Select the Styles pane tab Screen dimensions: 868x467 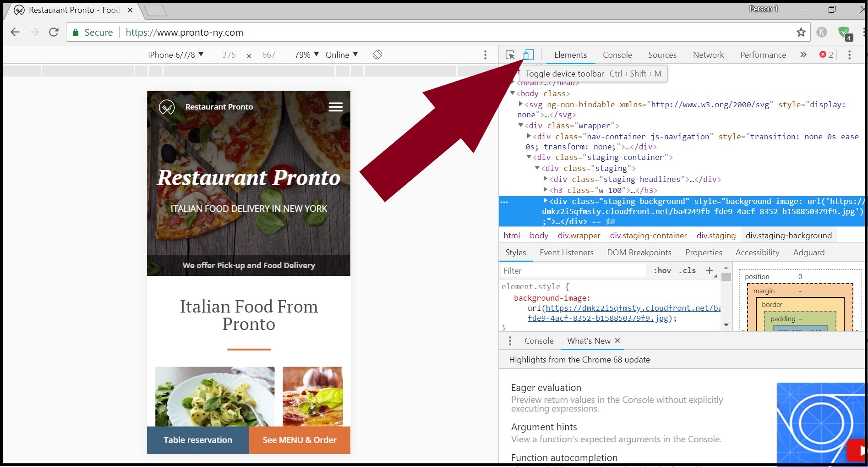pyautogui.click(x=516, y=253)
